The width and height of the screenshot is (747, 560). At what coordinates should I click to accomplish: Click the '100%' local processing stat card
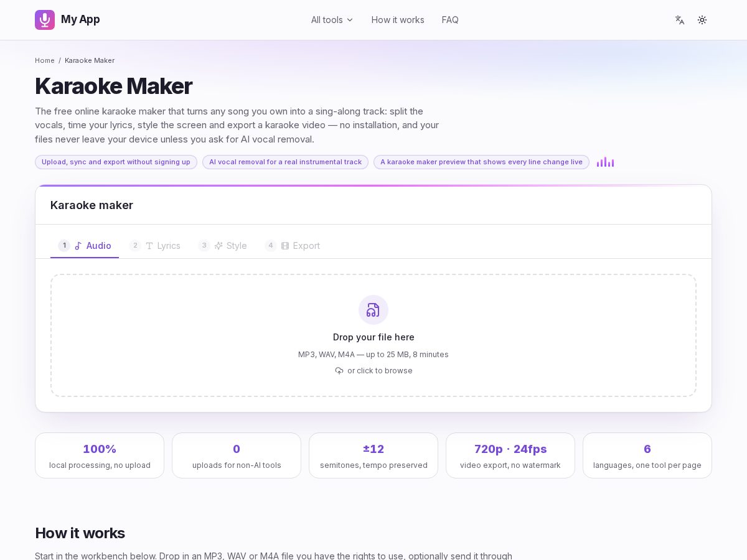coord(100,455)
